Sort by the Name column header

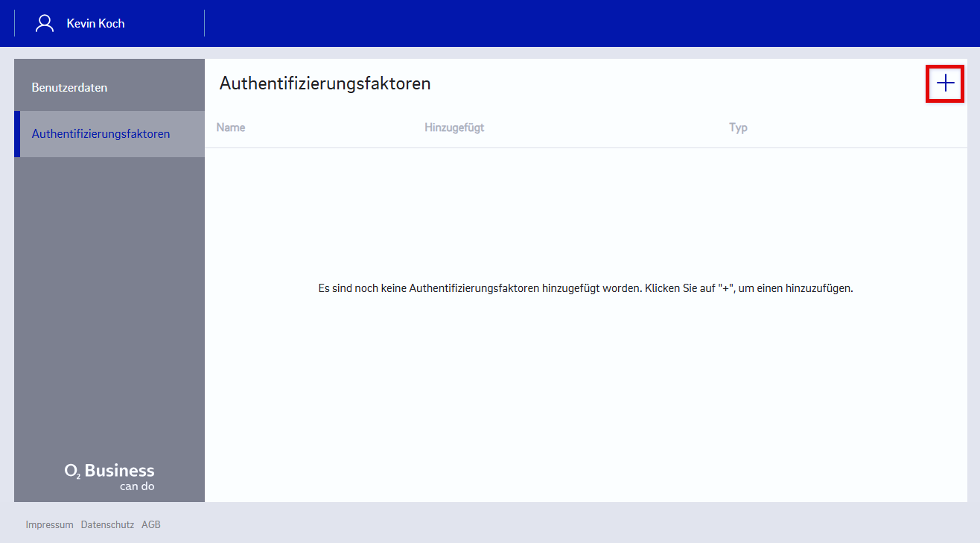coord(231,127)
